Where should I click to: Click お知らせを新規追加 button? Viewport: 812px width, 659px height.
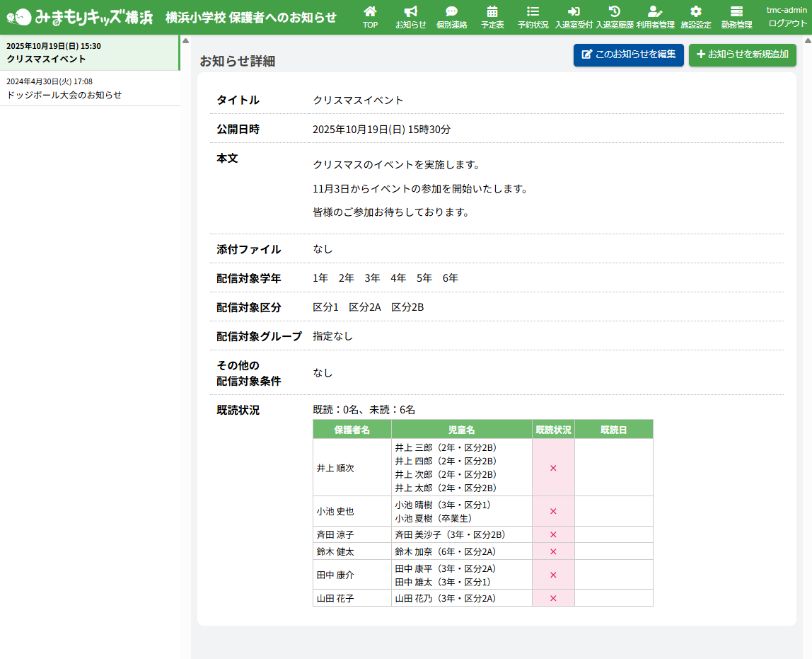click(x=742, y=55)
